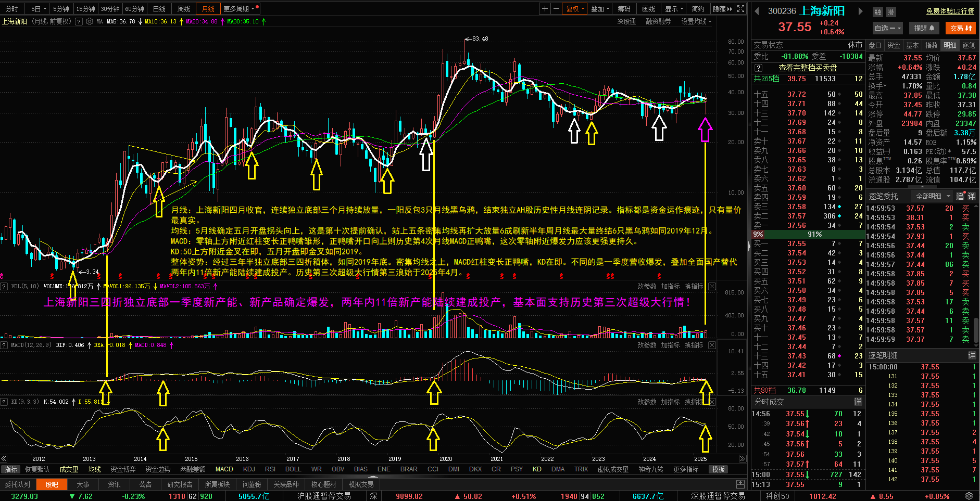This screenshot has width=980, height=501.
Task: Click 融资融券 above chart
Action: click(x=658, y=21)
